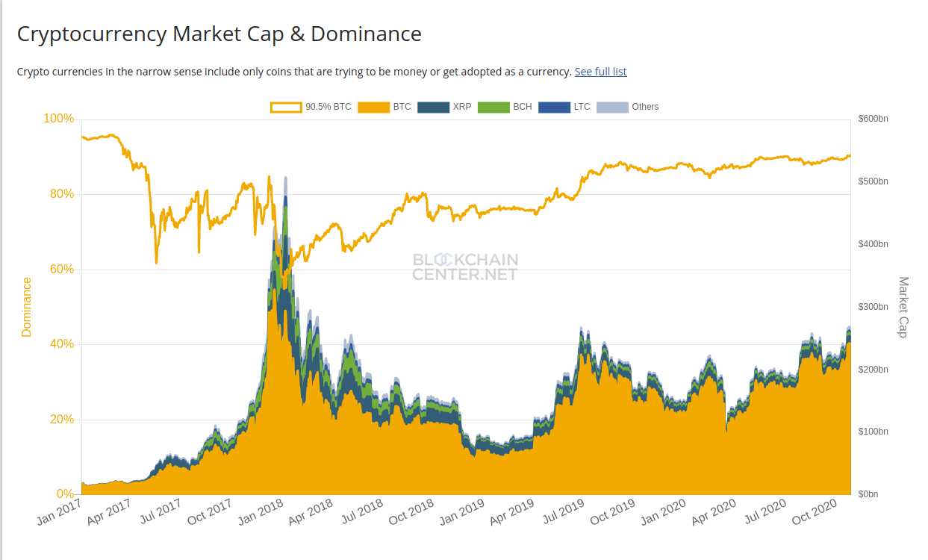
Task: Click the '100%' left axis value label
Action: coord(59,119)
